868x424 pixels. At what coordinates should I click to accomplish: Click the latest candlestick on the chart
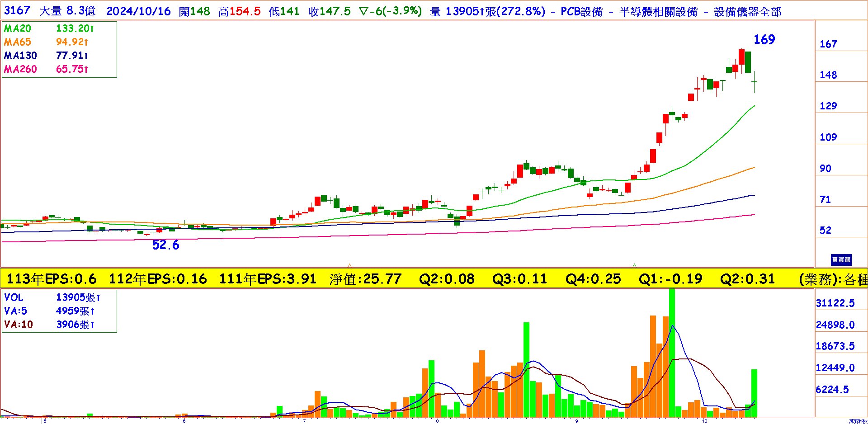(x=755, y=82)
